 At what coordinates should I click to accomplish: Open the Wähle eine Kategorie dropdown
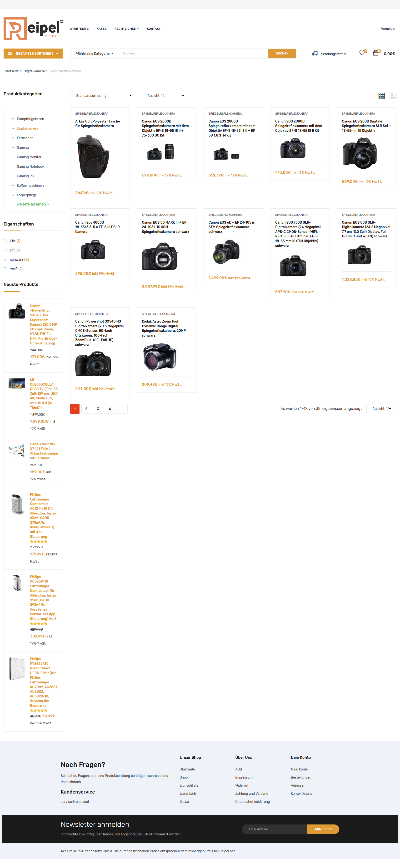click(x=95, y=54)
